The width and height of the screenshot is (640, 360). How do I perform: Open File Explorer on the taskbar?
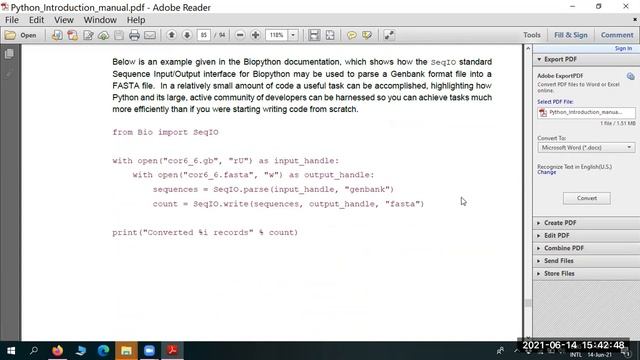[x=126, y=351]
